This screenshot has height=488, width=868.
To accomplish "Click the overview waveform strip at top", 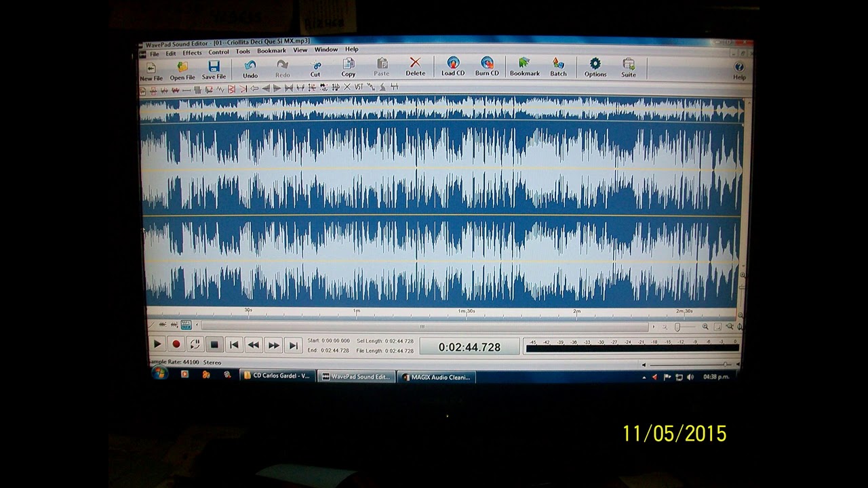I will pos(441,109).
